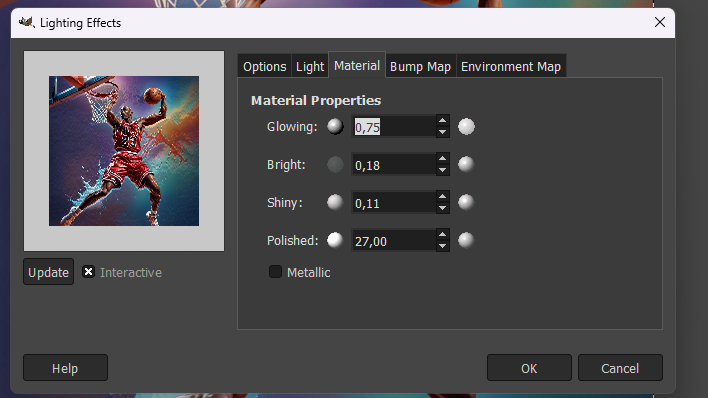
Task: Click the white sphere icon left of Polished
Action: [335, 240]
